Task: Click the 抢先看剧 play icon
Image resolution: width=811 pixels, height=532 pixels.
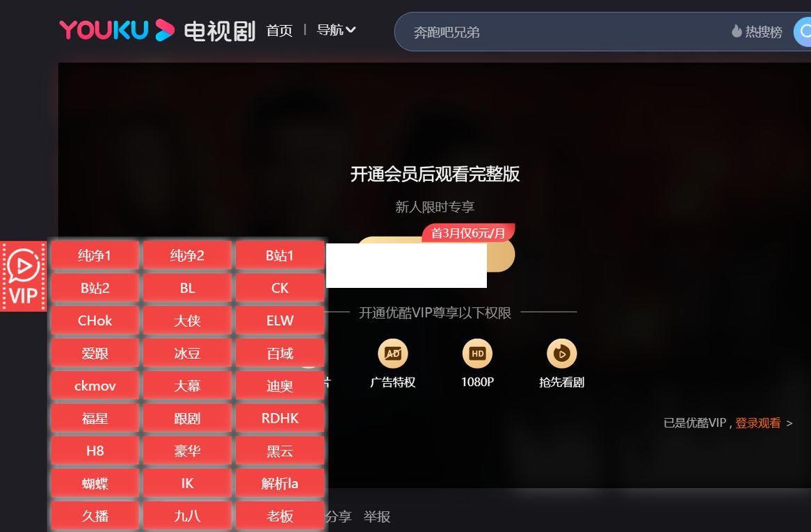Action: (561, 354)
